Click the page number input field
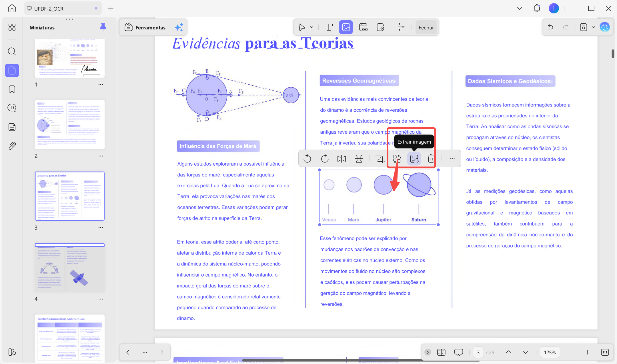The width and height of the screenshot is (617, 364). pyautogui.click(x=478, y=352)
